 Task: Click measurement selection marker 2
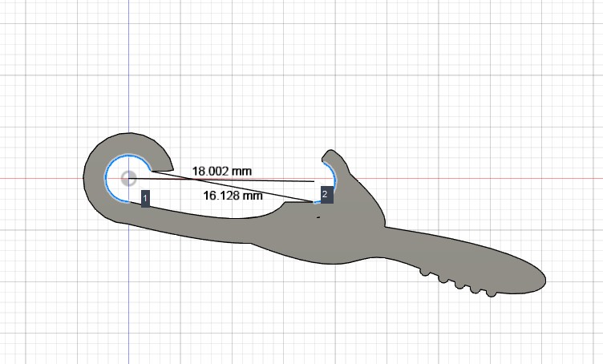[x=325, y=195]
